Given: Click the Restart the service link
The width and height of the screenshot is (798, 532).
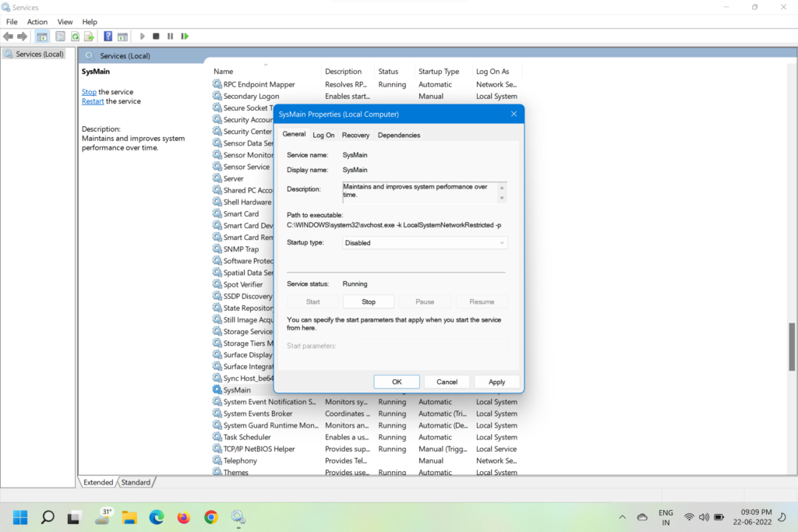Looking at the screenshot, I should 93,101.
